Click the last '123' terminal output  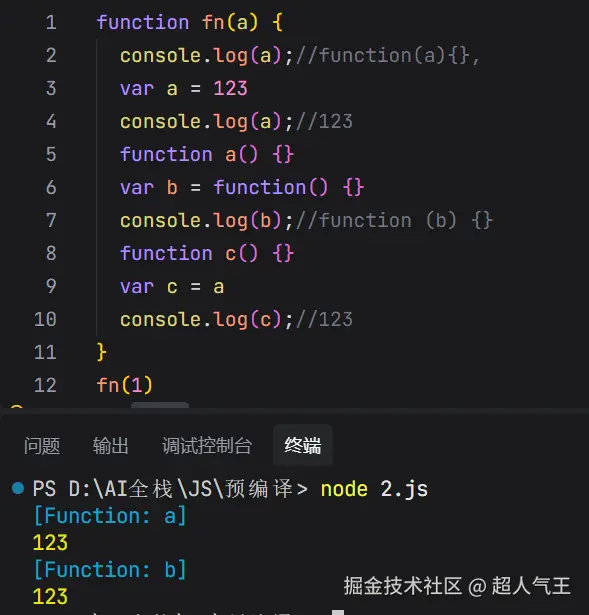[50, 597]
